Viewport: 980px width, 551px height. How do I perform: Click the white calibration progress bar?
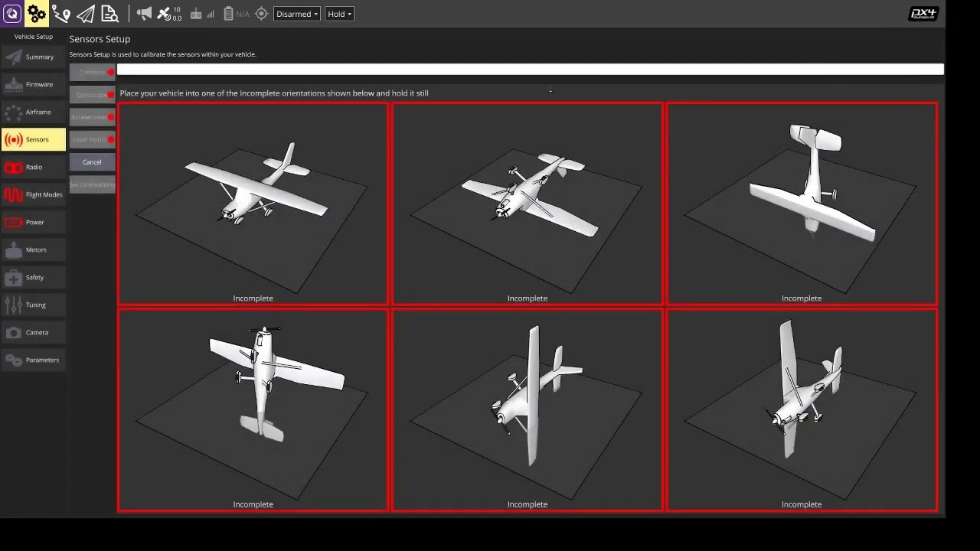pyautogui.click(x=530, y=70)
